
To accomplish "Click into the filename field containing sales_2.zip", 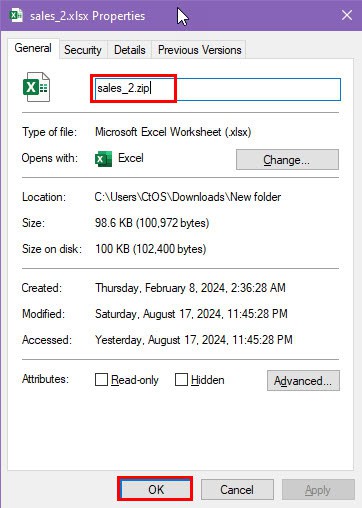I will [218, 89].
